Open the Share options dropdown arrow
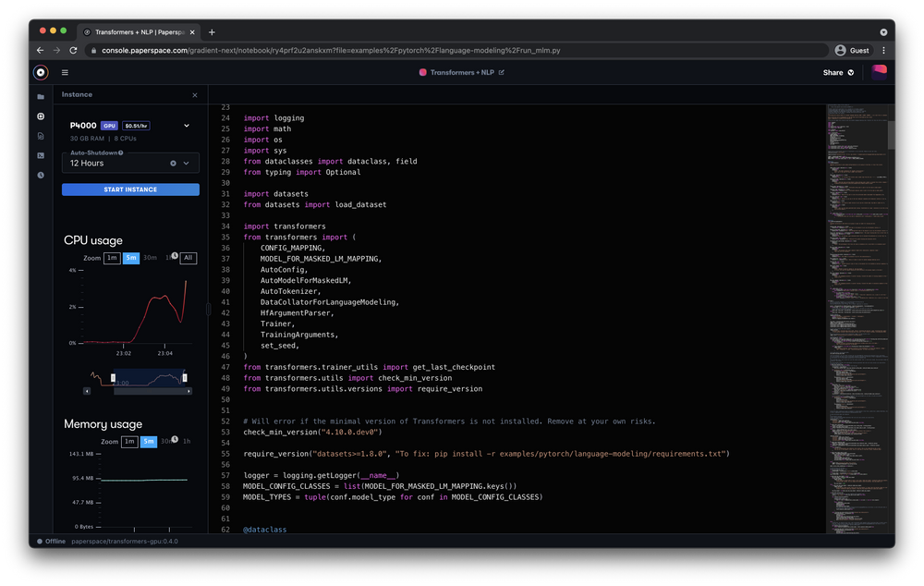 point(849,72)
